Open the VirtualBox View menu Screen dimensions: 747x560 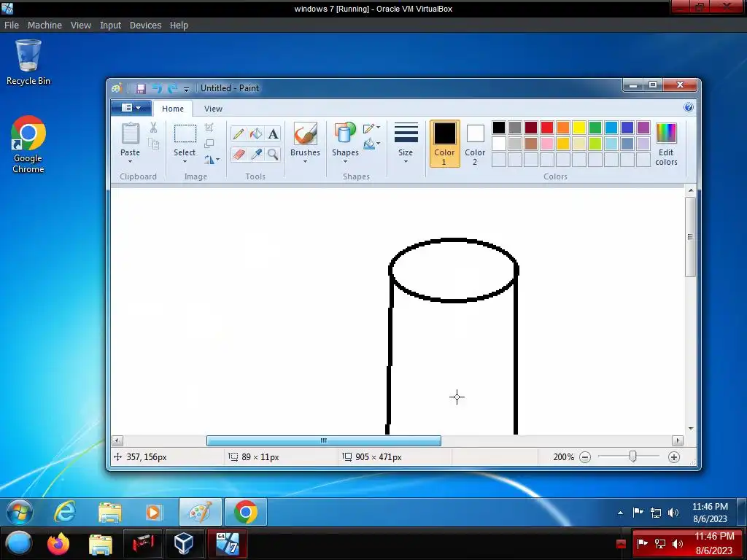click(80, 26)
